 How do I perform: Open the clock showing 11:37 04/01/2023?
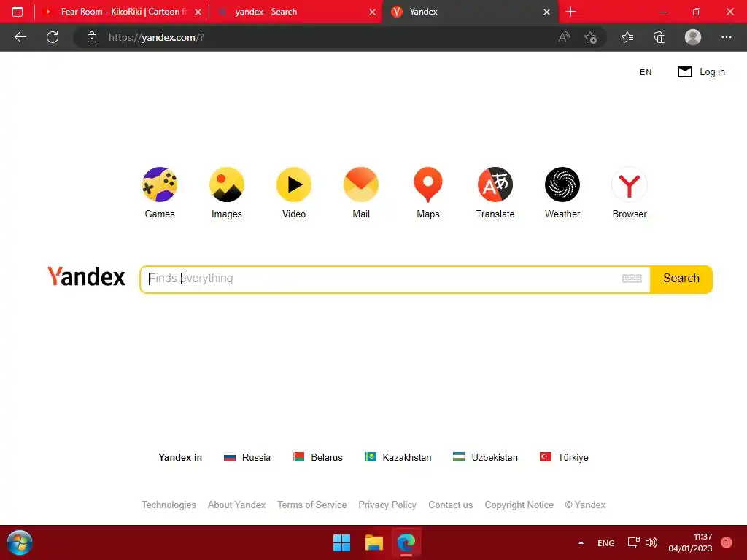(x=690, y=542)
